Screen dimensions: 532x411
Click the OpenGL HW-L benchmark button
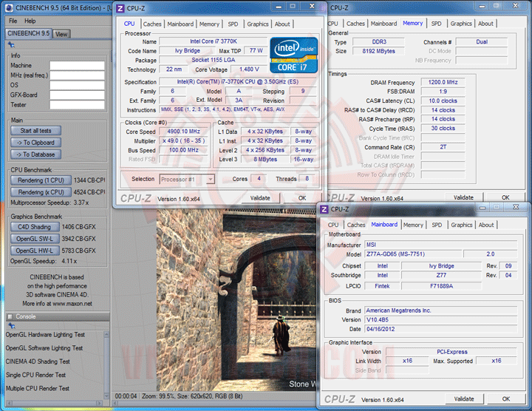click(x=35, y=251)
